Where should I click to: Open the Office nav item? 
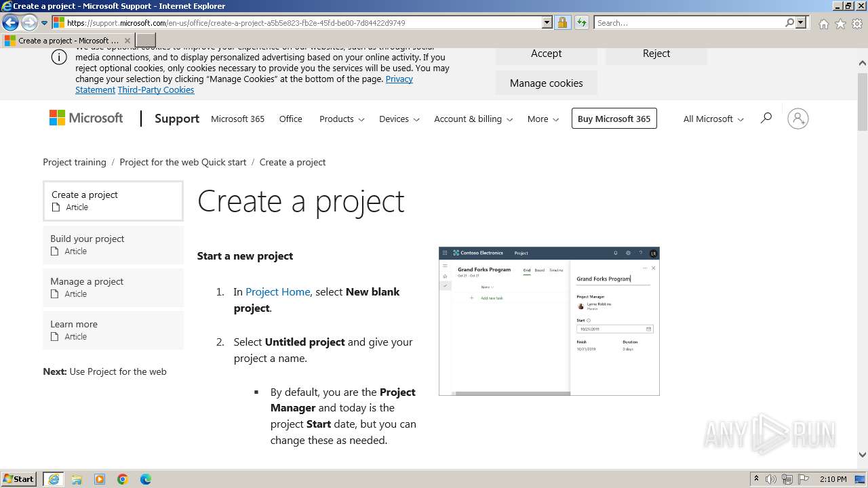pyautogui.click(x=290, y=119)
